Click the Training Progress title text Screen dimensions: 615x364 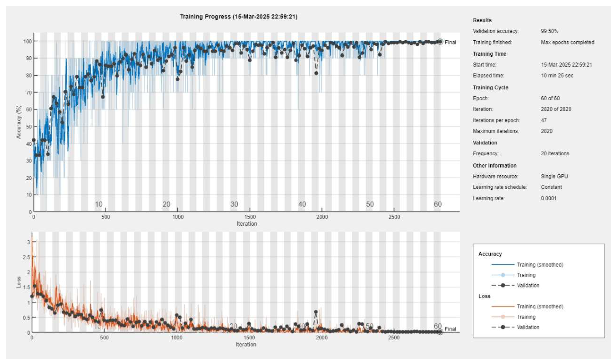(238, 17)
